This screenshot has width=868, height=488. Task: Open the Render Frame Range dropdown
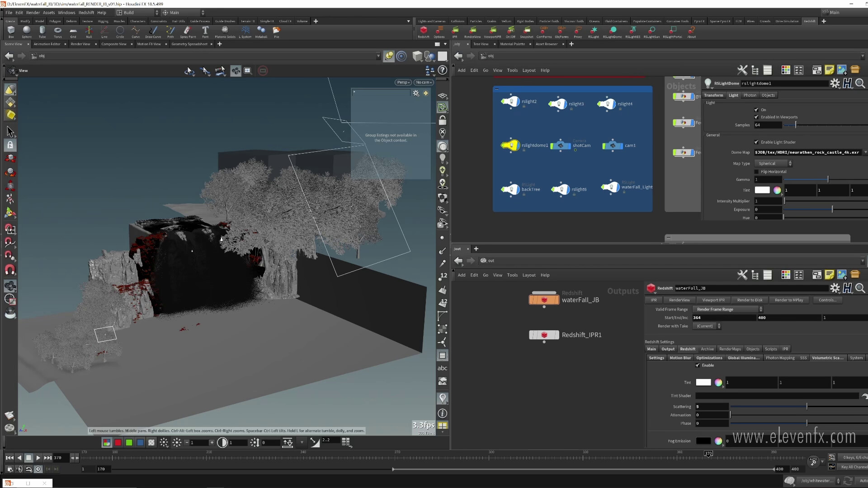728,310
